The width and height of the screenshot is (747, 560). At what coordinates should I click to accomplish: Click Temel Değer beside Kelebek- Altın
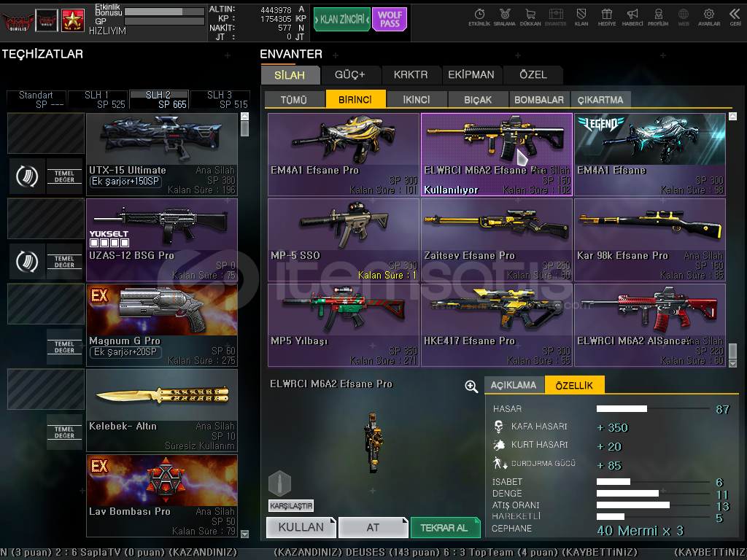pyautogui.click(x=64, y=432)
